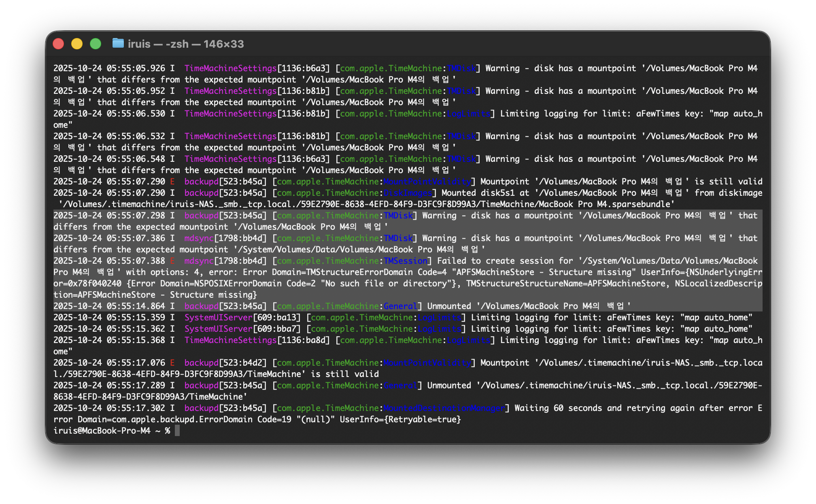Viewport: 816px width, 504px height.
Task: Click the 'No such file or directory' message
Action: click(385, 284)
